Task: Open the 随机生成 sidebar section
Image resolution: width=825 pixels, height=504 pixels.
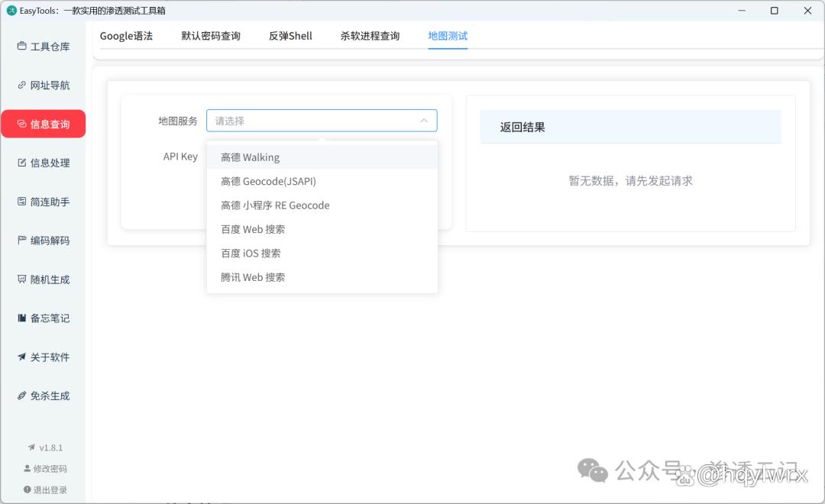Action: pyautogui.click(x=43, y=279)
